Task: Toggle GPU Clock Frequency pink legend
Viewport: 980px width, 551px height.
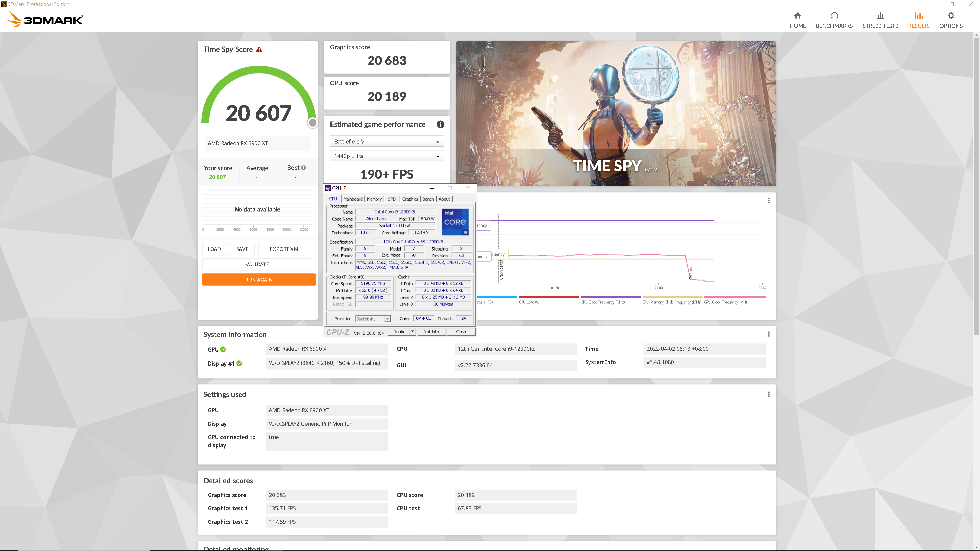Action: [735, 300]
